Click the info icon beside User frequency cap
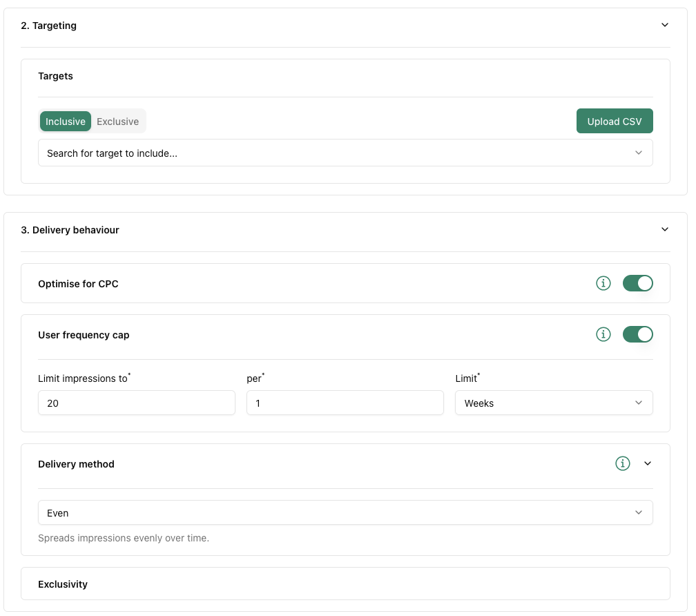 pos(603,334)
